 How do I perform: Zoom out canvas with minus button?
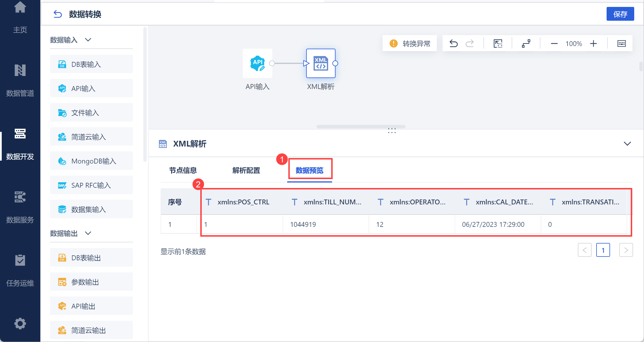pos(554,43)
